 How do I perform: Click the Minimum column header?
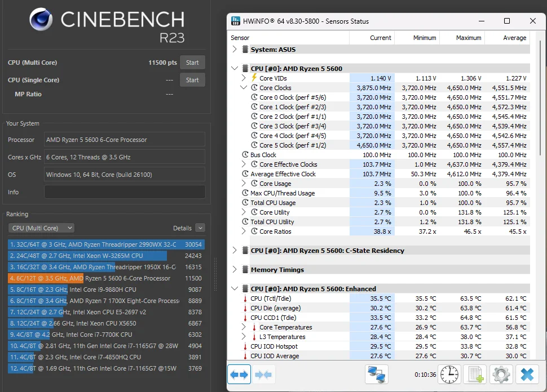click(x=417, y=38)
